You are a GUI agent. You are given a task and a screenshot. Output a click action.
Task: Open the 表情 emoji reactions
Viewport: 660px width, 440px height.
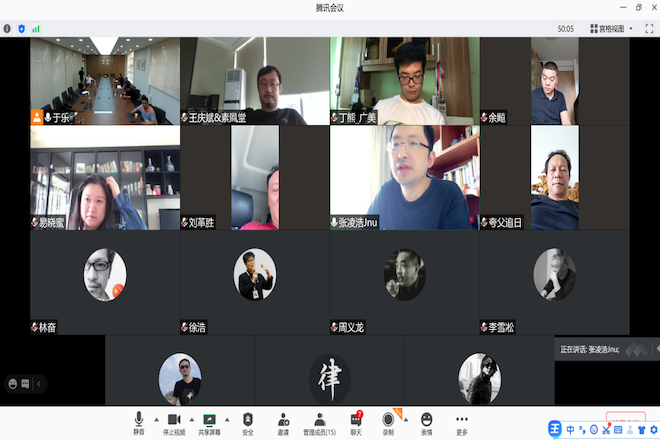point(427,422)
